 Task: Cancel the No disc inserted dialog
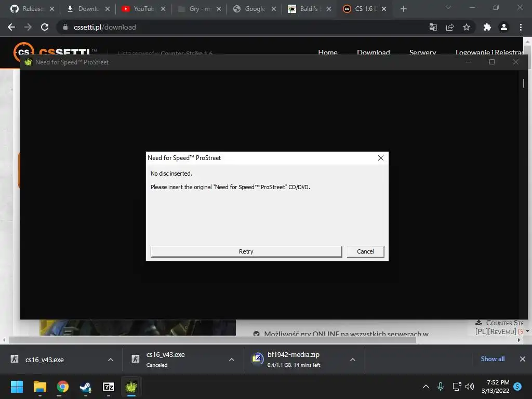coord(365,251)
